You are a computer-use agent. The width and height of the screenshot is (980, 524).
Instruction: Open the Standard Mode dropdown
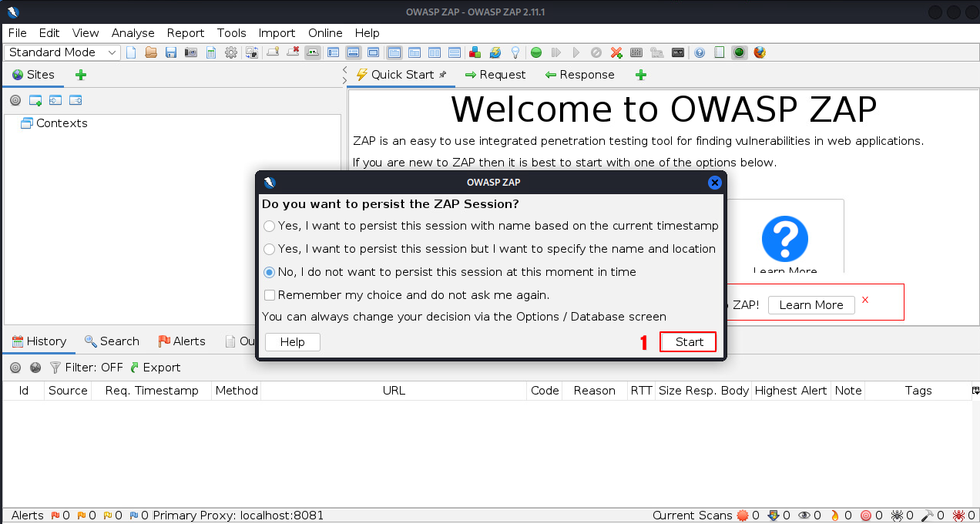(62, 52)
